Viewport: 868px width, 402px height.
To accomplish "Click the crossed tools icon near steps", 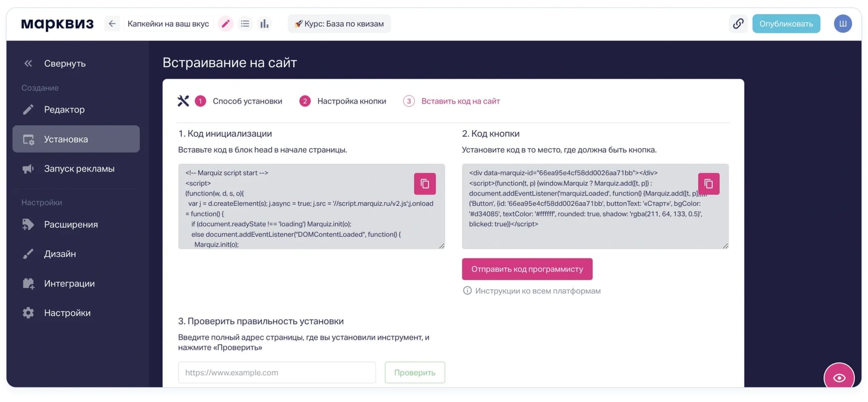I will (x=183, y=101).
